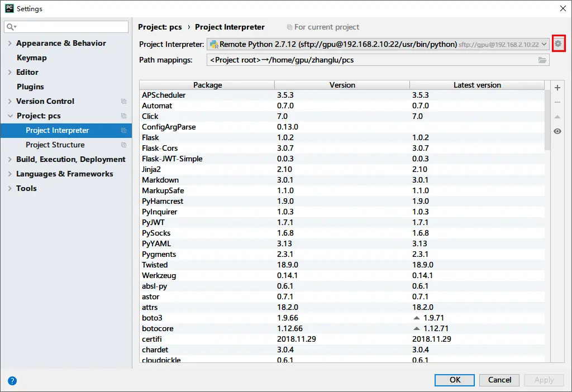572x392 pixels.
Task: Open Project Structure settings page
Action: click(55, 145)
